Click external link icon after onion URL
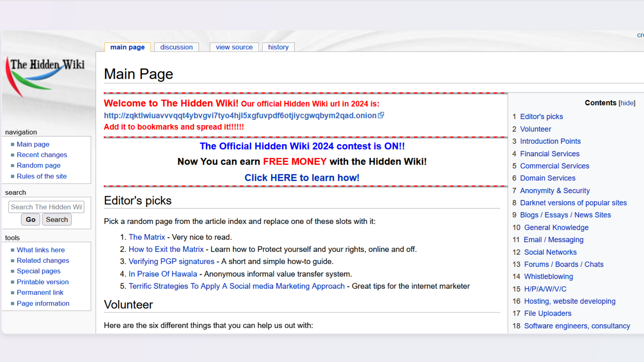The image size is (644, 362). (x=381, y=115)
